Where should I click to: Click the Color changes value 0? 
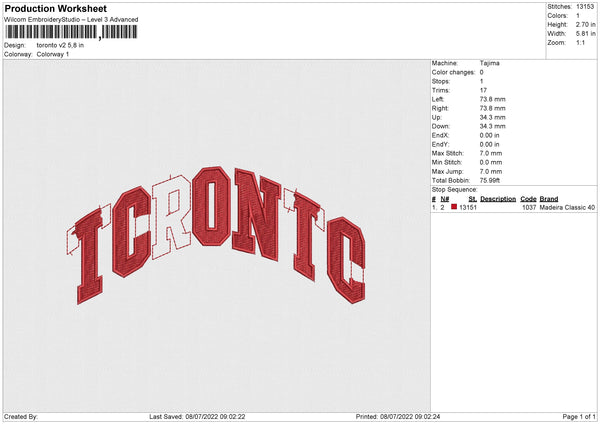(481, 72)
